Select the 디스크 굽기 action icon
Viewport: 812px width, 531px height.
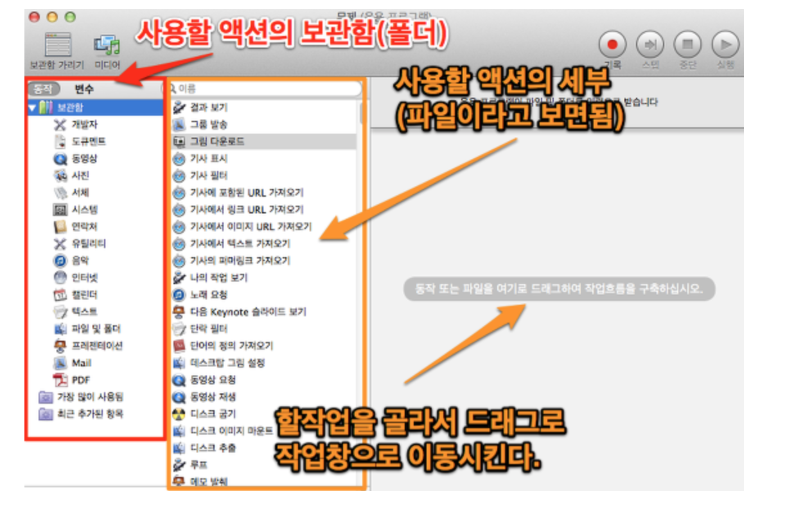tap(179, 413)
